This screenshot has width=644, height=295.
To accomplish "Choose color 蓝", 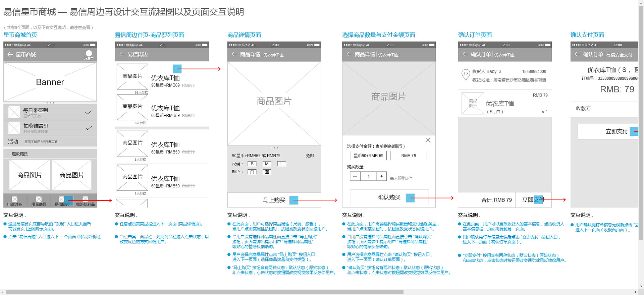I will (x=267, y=172).
